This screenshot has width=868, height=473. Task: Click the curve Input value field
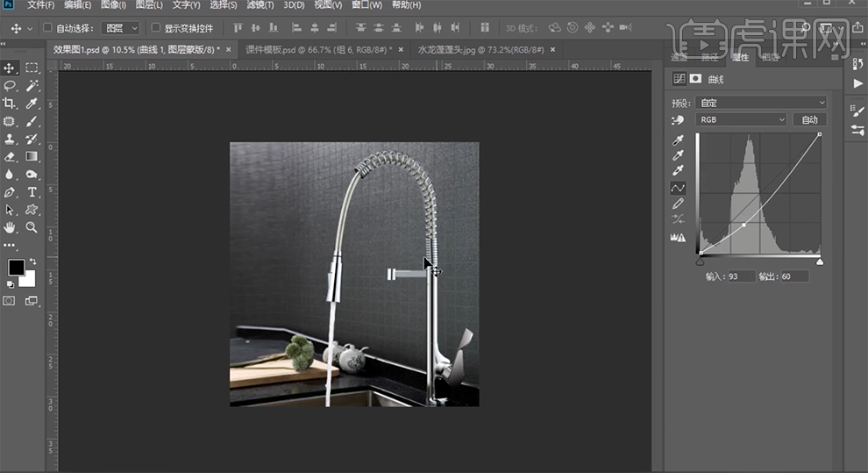click(741, 276)
